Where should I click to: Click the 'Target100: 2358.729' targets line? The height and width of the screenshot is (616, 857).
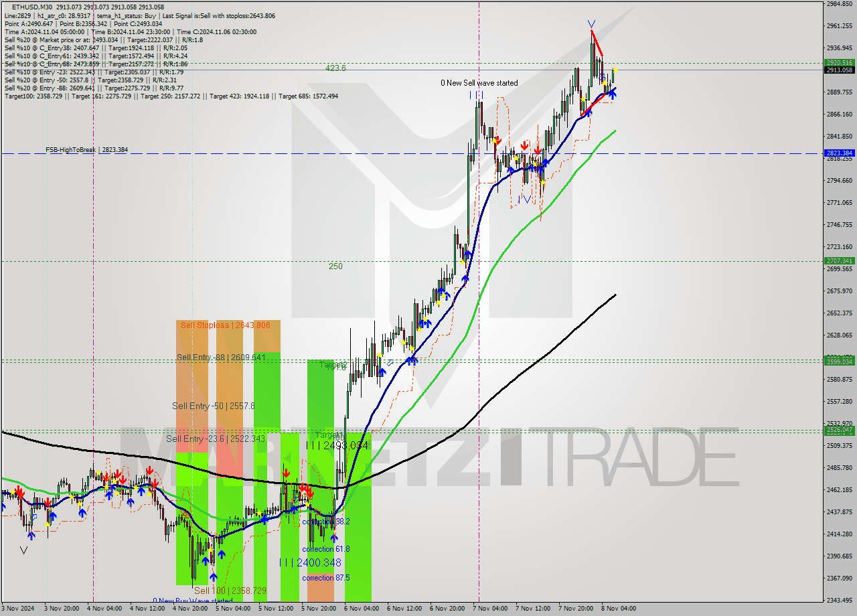[171, 96]
